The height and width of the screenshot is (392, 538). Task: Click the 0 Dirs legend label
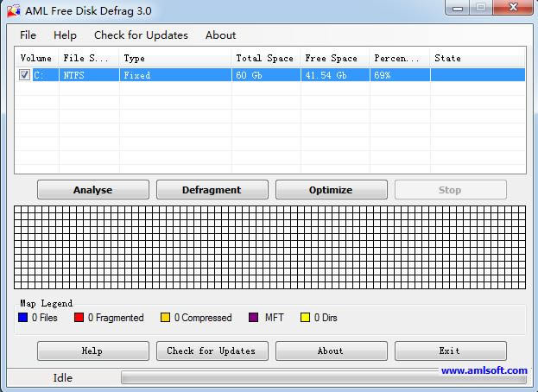coord(326,318)
